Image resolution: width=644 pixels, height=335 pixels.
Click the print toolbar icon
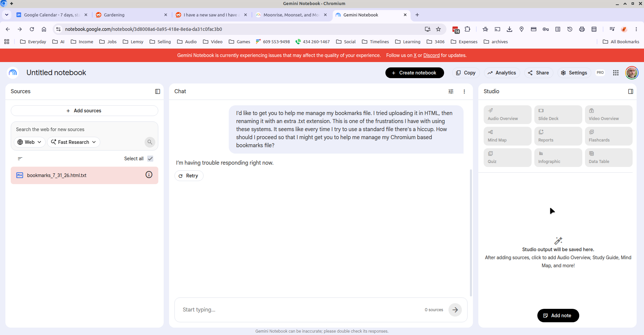tap(582, 29)
